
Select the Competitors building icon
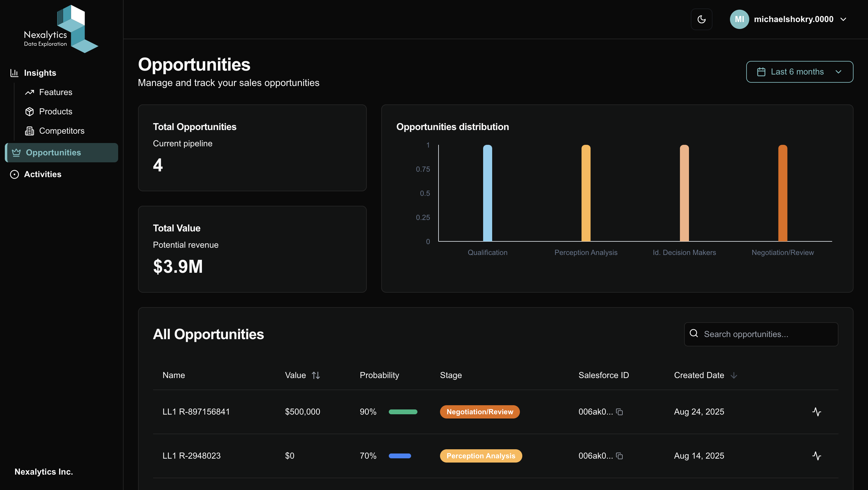pyautogui.click(x=30, y=131)
